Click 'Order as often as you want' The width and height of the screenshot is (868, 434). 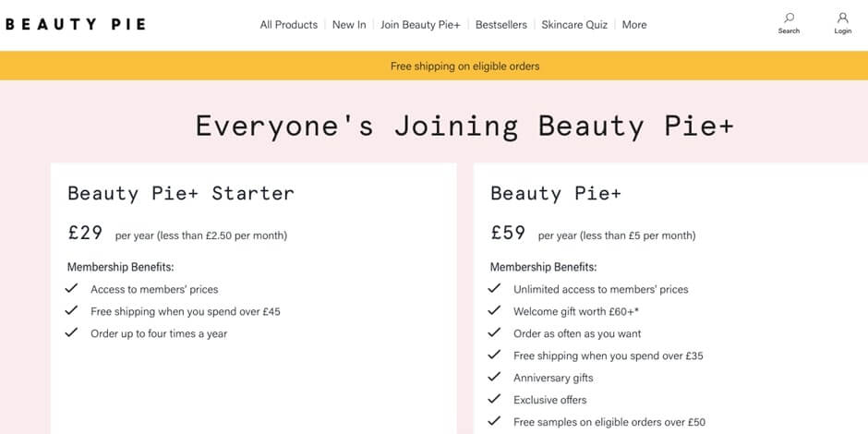pos(577,333)
